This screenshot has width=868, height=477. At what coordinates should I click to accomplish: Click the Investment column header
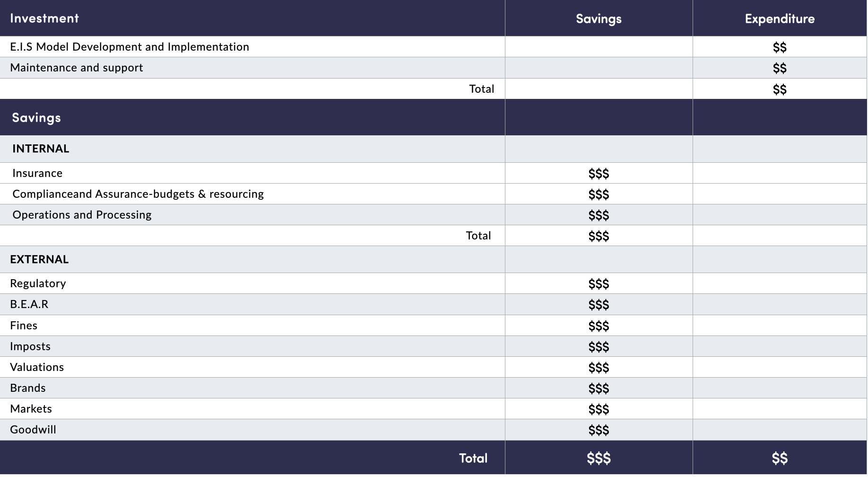(x=44, y=18)
